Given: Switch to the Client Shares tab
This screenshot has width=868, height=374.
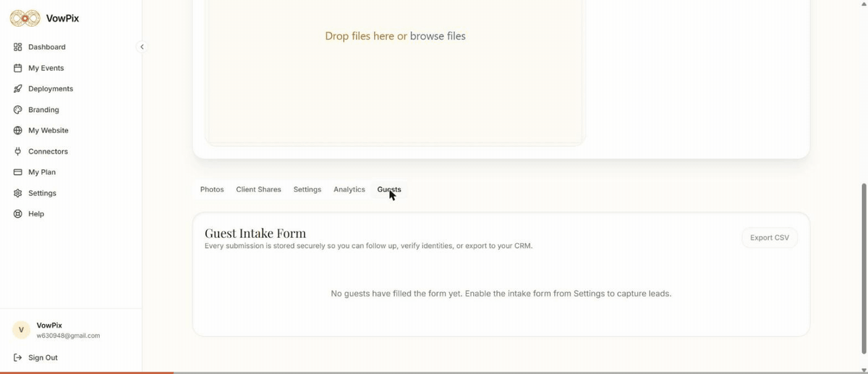Looking at the screenshot, I should (258, 190).
